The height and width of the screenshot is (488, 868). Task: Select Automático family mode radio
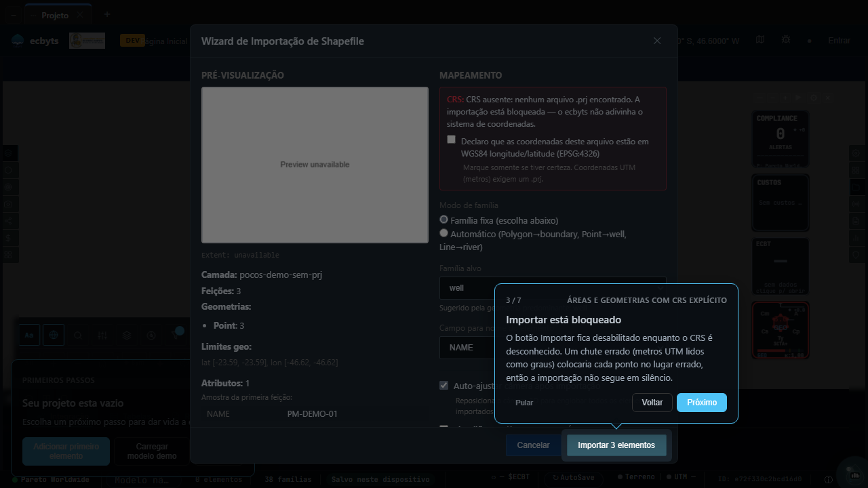click(444, 233)
